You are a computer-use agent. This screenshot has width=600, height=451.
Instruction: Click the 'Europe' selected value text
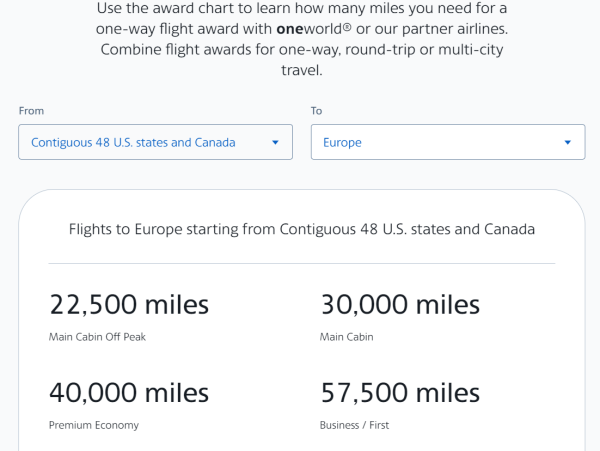[342, 142]
